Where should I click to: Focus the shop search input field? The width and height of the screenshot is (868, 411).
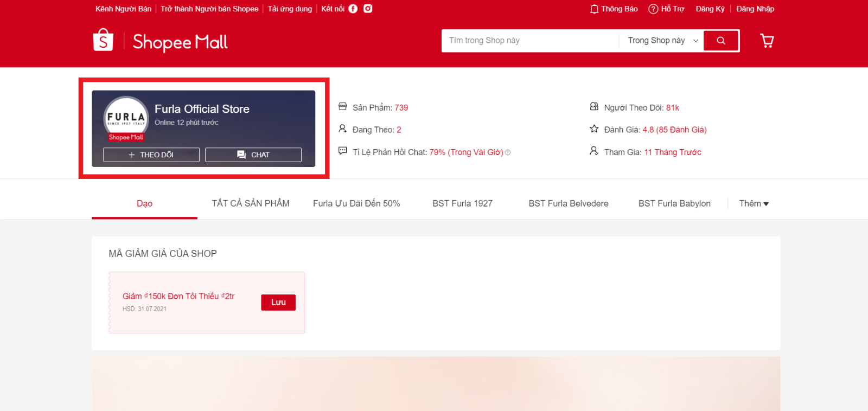(x=529, y=41)
